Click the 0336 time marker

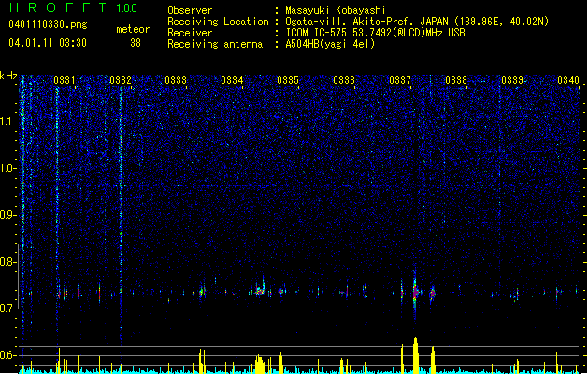click(344, 80)
